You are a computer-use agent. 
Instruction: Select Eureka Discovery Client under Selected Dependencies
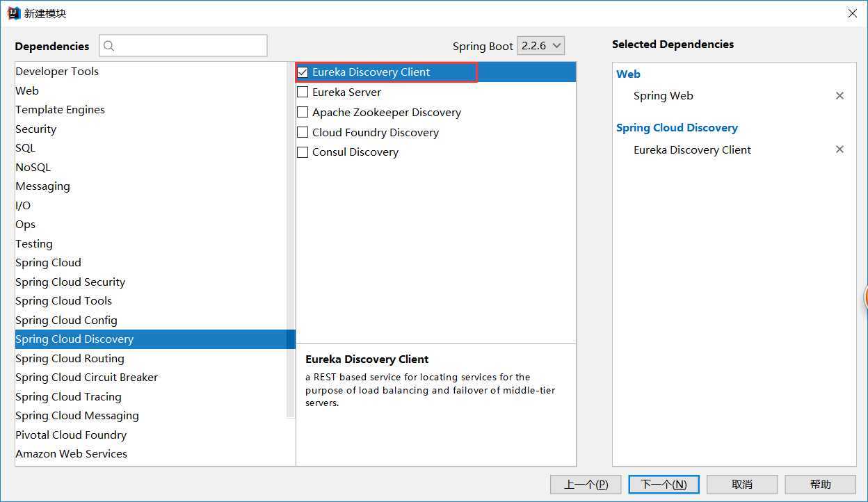click(692, 149)
